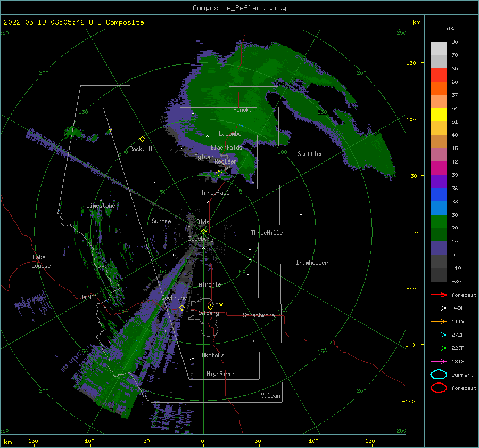Screen dimensions: 479x448
Task: Click the Limestone label
Action: pos(101,206)
